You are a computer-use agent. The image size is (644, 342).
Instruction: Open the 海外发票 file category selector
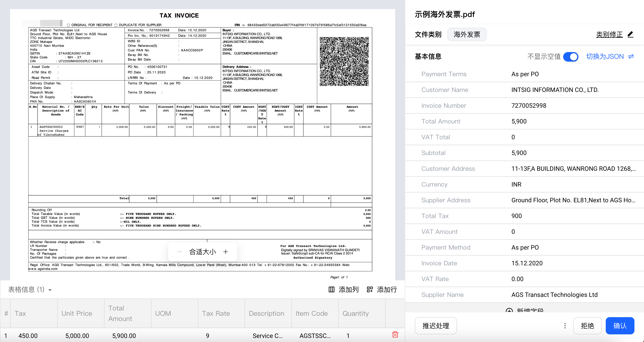coord(466,34)
